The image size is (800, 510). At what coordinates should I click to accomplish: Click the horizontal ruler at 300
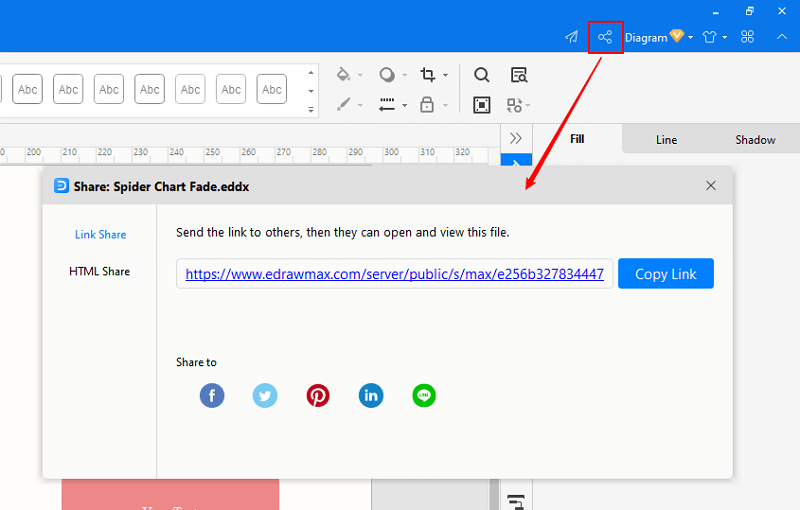(391, 152)
